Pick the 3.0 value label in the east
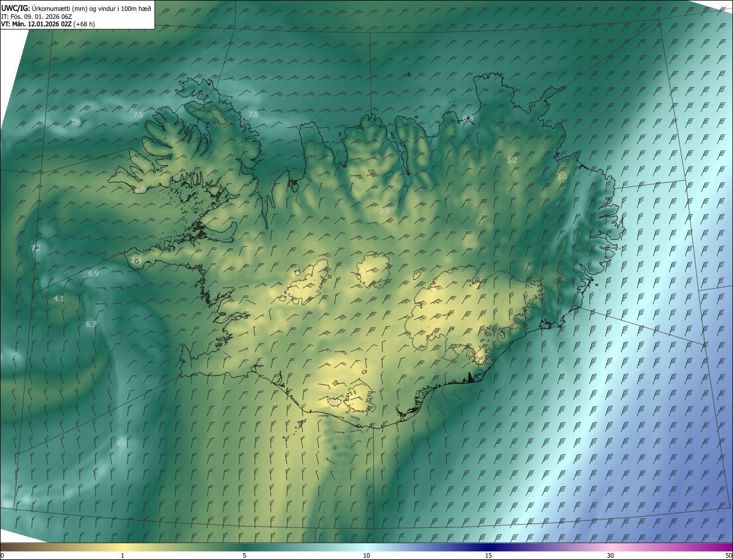 coord(562,177)
